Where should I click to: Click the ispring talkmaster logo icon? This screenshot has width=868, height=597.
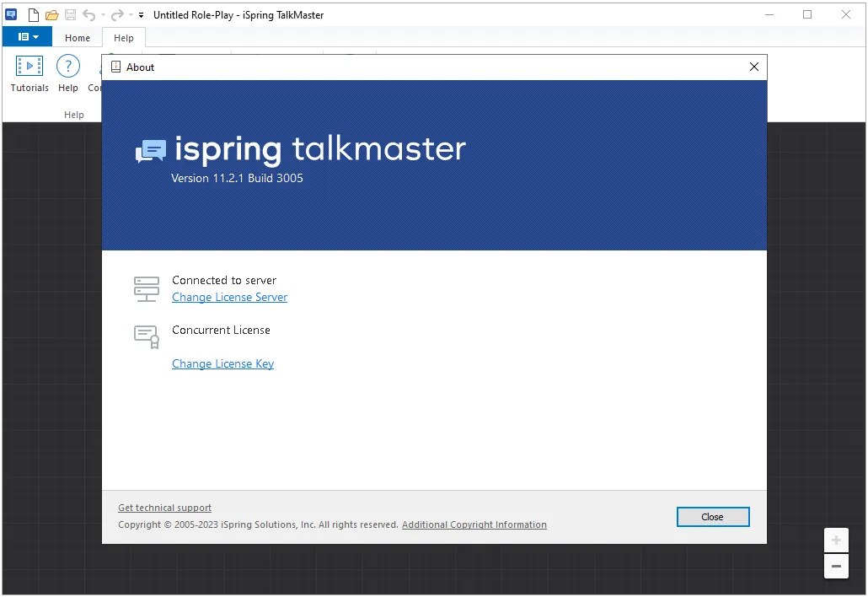[x=151, y=151]
